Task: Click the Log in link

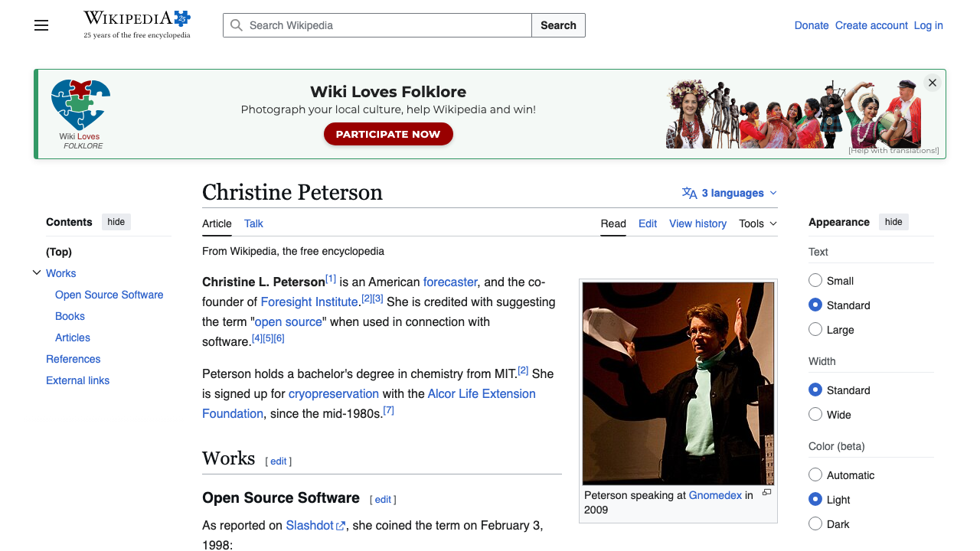Action: [928, 25]
